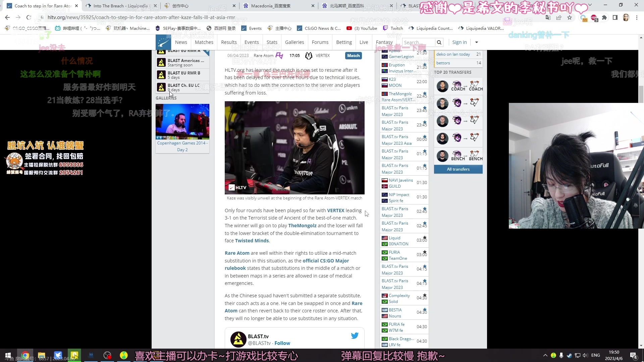Focus the HLTV search field
644x362 pixels.
(x=418, y=42)
